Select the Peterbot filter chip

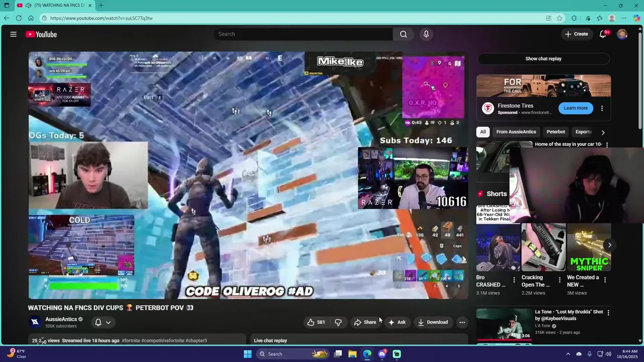point(556,132)
